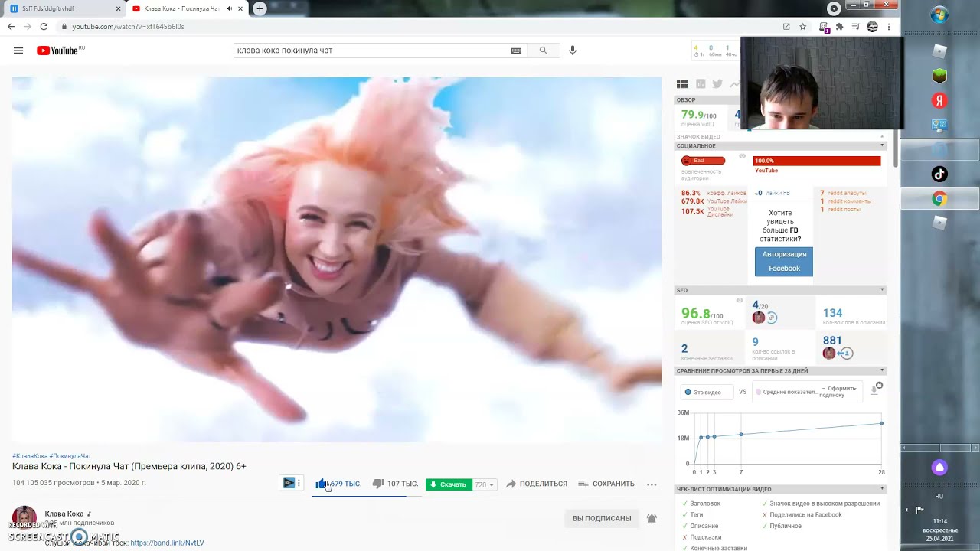
Task: Like the video with thumbs up
Action: (322, 484)
